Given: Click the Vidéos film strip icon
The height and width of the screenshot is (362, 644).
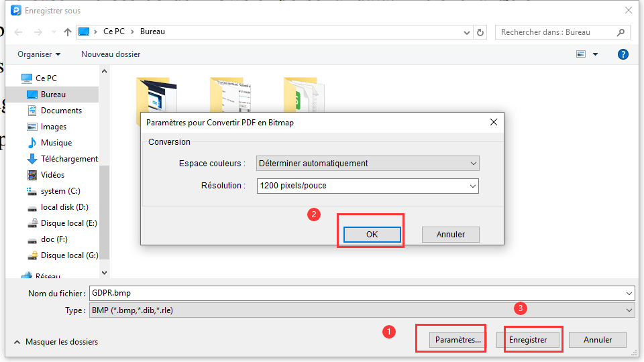Looking at the screenshot, I should coord(32,175).
